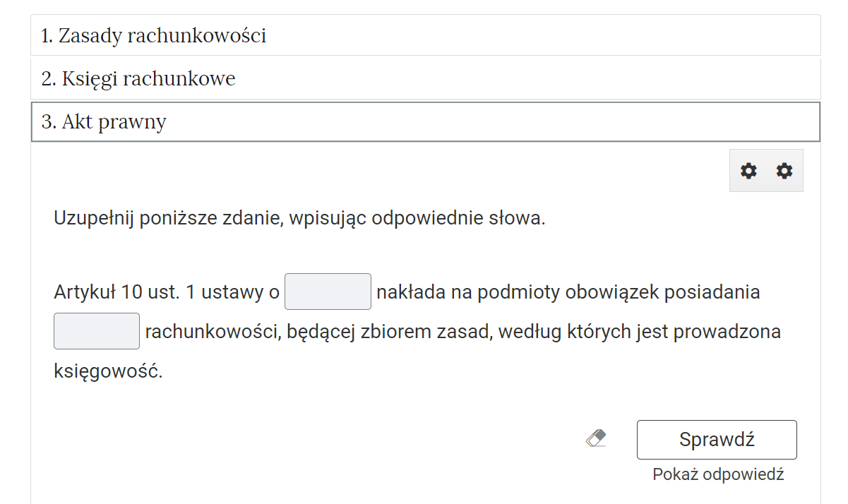Verify answers using the Sprawdź button

(716, 438)
